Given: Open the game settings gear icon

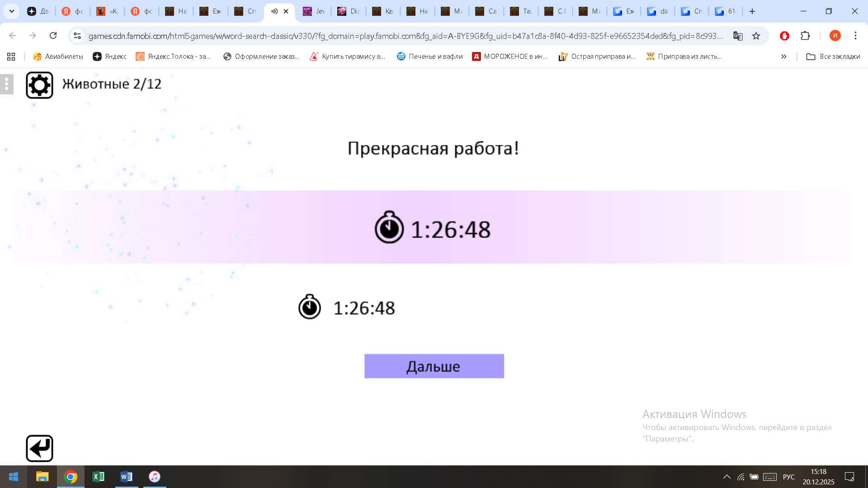Looking at the screenshot, I should pyautogui.click(x=40, y=84).
